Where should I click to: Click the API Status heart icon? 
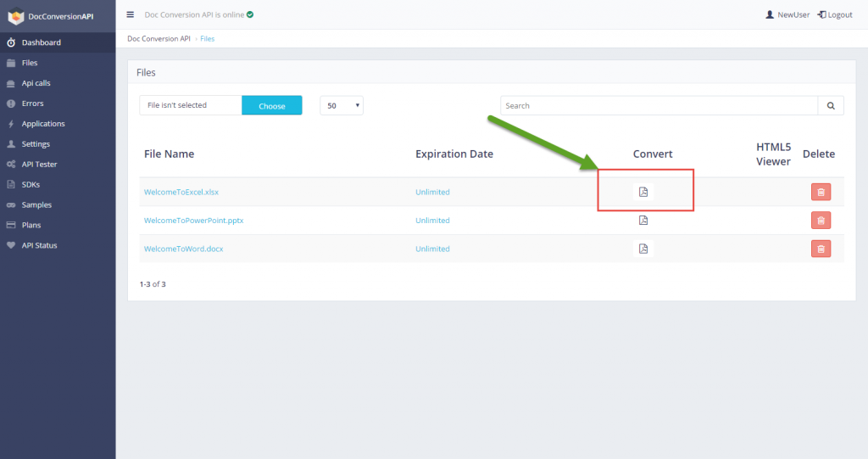[11, 245]
